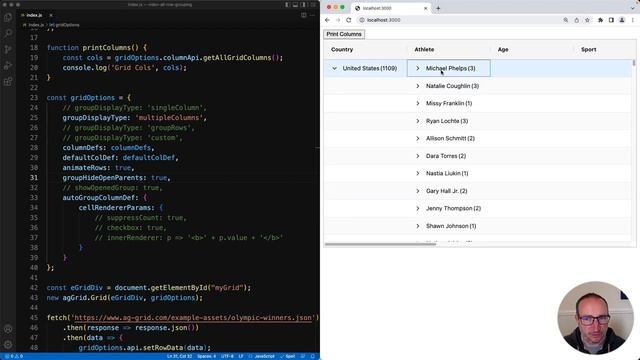This screenshot has height=360, width=640.
Task: Open the browser Extensions puzzle icon
Action: click(x=600, y=20)
